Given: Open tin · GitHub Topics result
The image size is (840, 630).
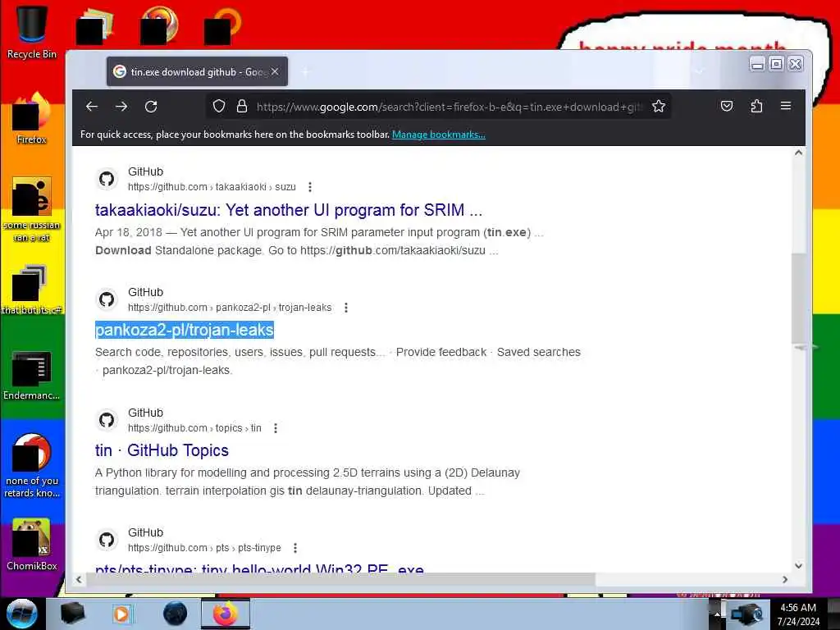Looking at the screenshot, I should click(162, 450).
